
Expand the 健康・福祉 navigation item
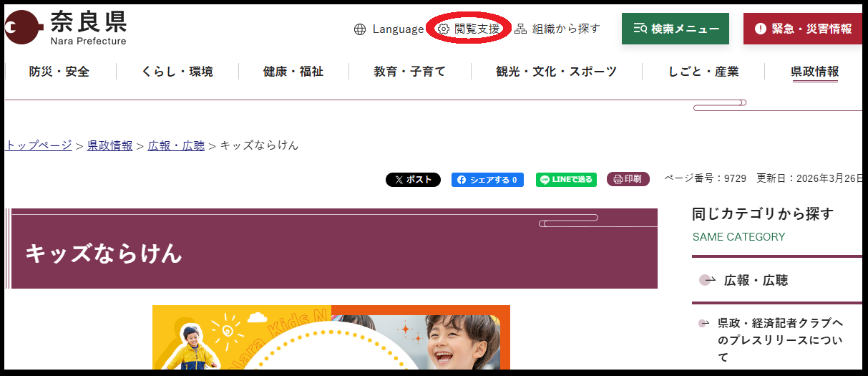293,72
